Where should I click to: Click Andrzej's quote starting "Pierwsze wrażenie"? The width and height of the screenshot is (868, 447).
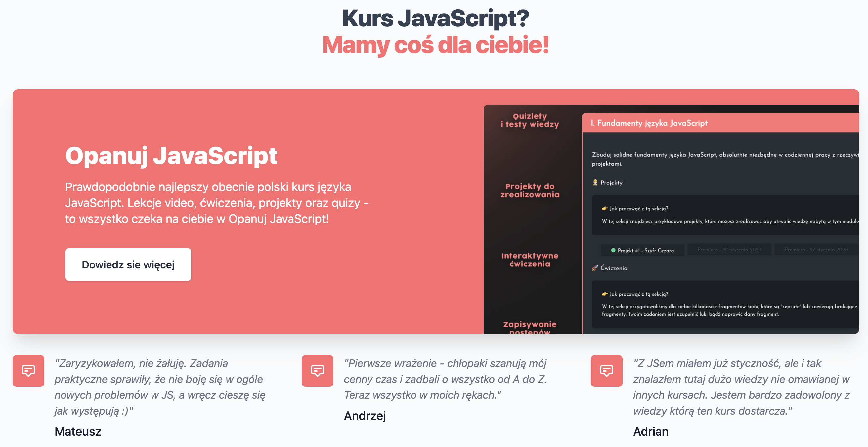pos(445,379)
